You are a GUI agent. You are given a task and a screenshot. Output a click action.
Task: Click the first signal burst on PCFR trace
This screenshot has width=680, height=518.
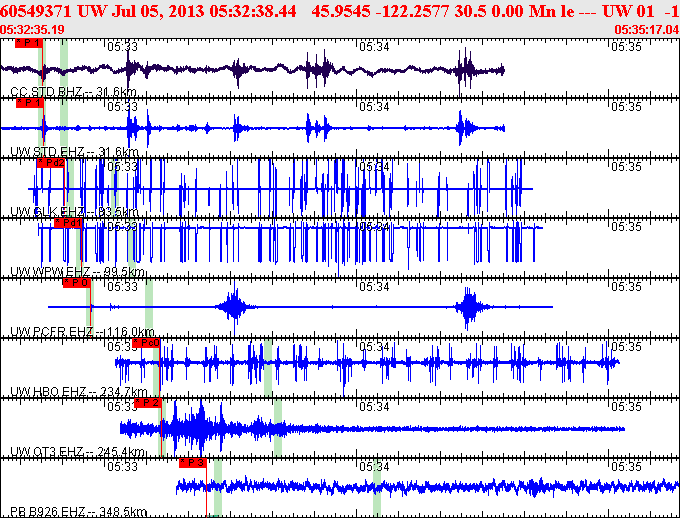coord(235,307)
